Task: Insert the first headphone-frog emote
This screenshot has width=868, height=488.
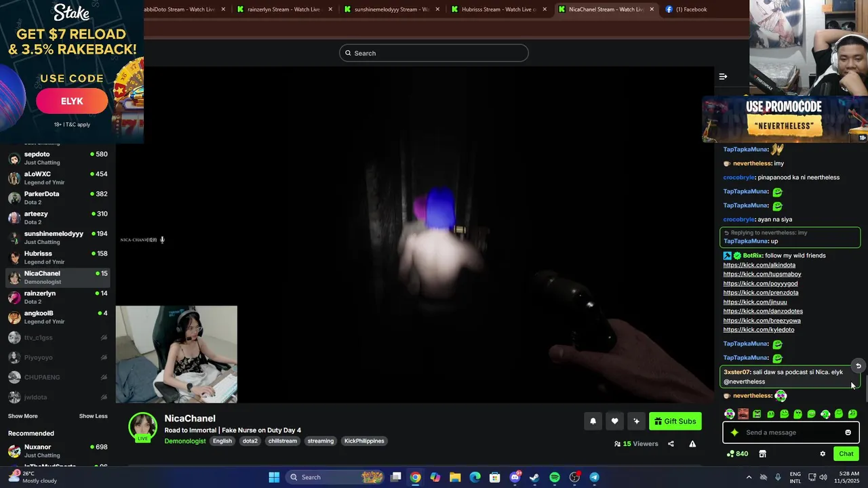Action: (x=730, y=413)
